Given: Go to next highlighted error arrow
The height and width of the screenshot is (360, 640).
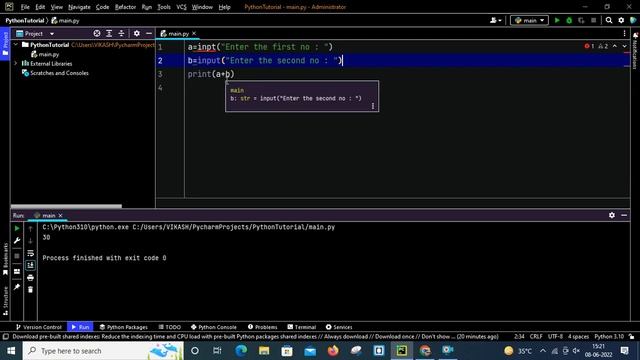Looking at the screenshot, I should (x=624, y=47).
